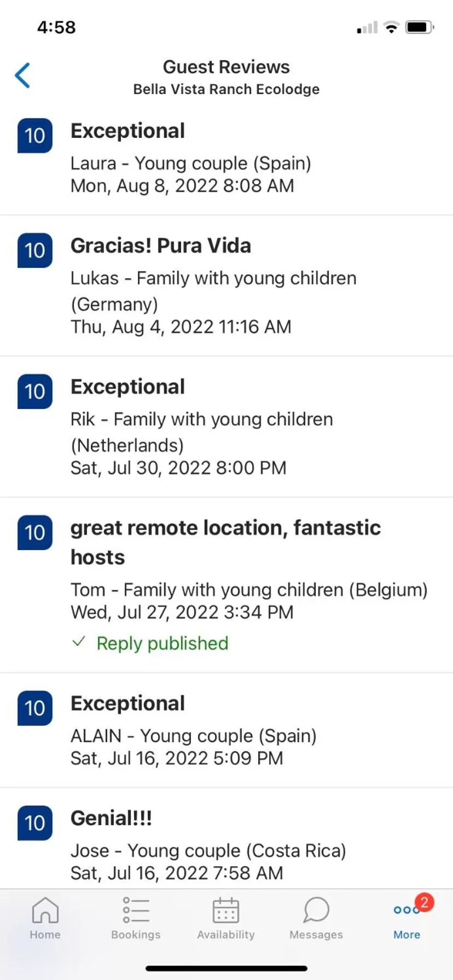
Task: Tap the red notification badge on More
Action: click(424, 902)
